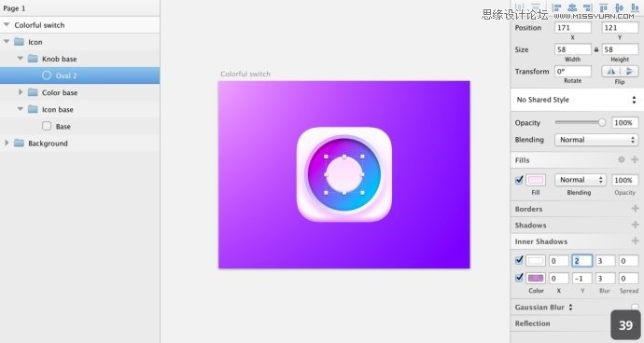Collapse the Icon base group
The image size is (644, 343).
click(x=21, y=109)
